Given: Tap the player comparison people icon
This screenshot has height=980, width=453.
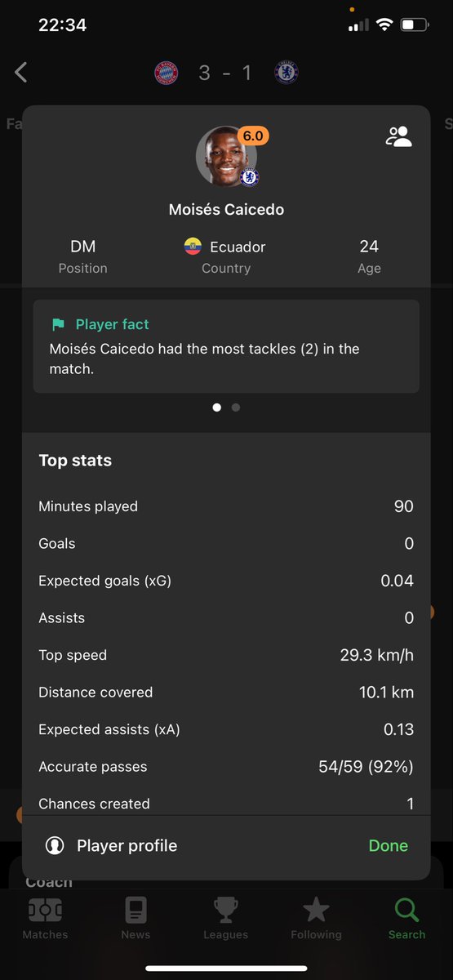Looking at the screenshot, I should coord(398,136).
